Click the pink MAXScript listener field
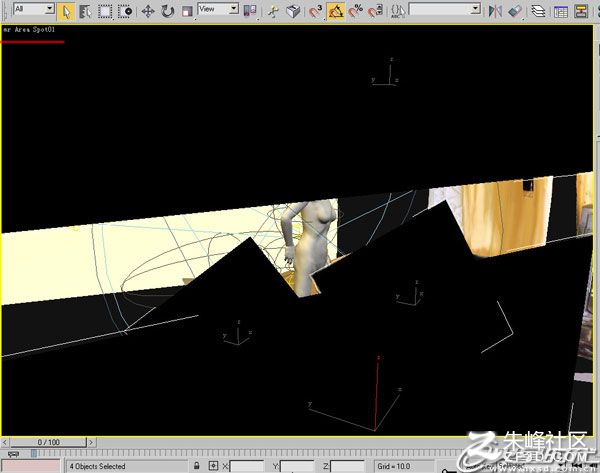This screenshot has height=473, width=600. [x=31, y=466]
